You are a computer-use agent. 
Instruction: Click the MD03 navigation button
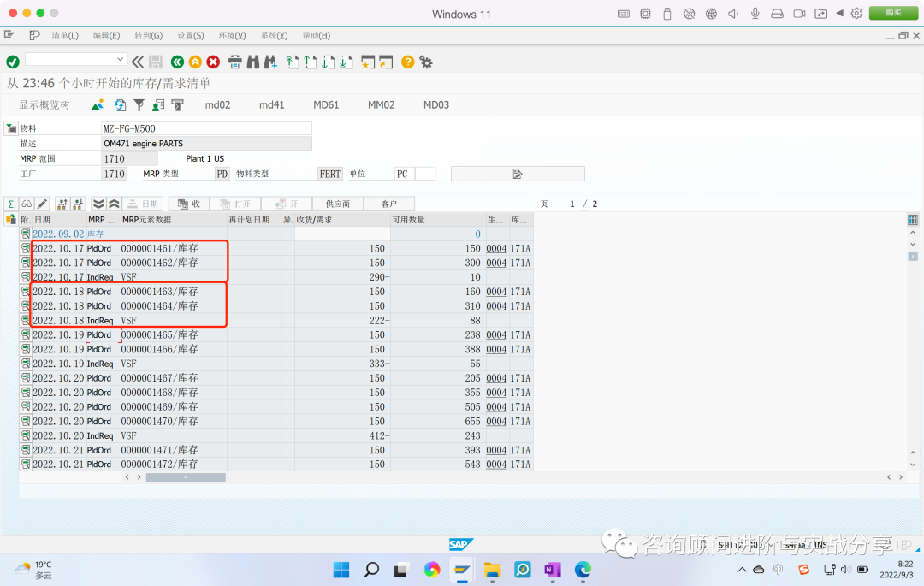(x=436, y=105)
